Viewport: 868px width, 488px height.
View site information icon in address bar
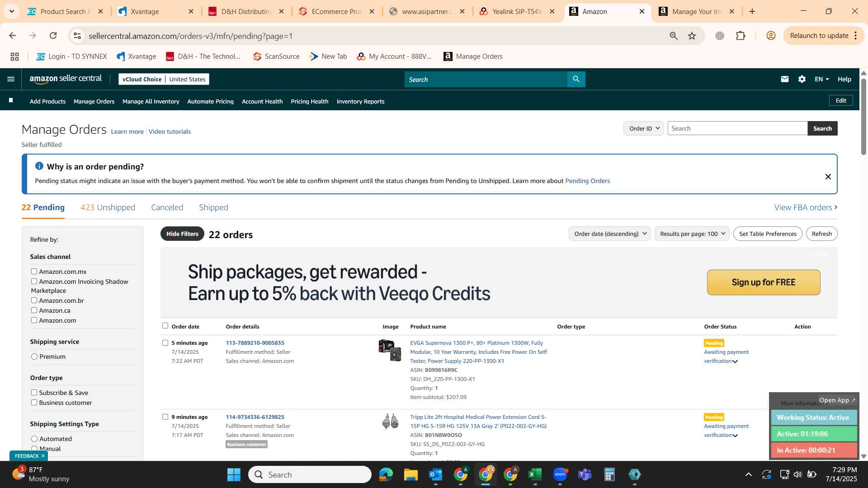click(77, 36)
